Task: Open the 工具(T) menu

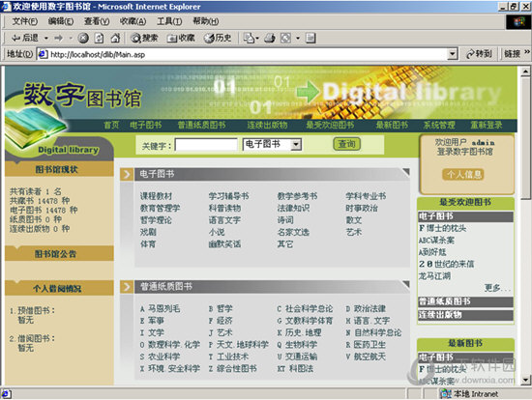Action: coord(169,21)
